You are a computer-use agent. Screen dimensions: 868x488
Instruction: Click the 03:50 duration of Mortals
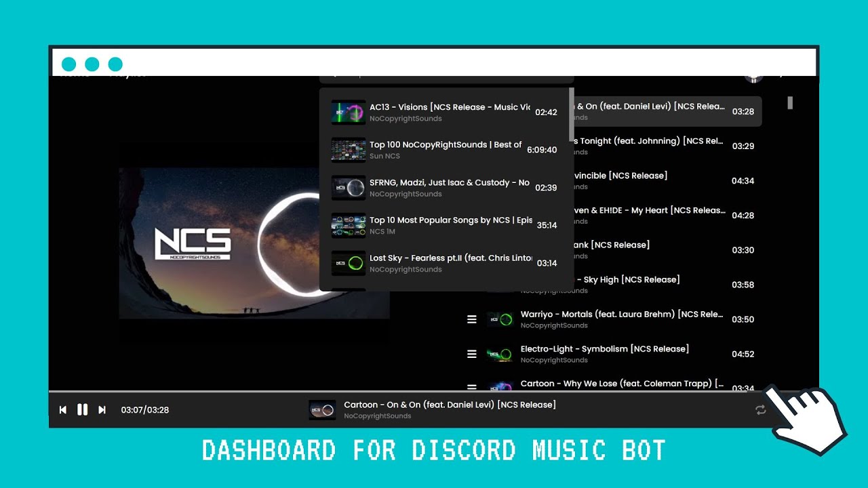[x=743, y=319]
